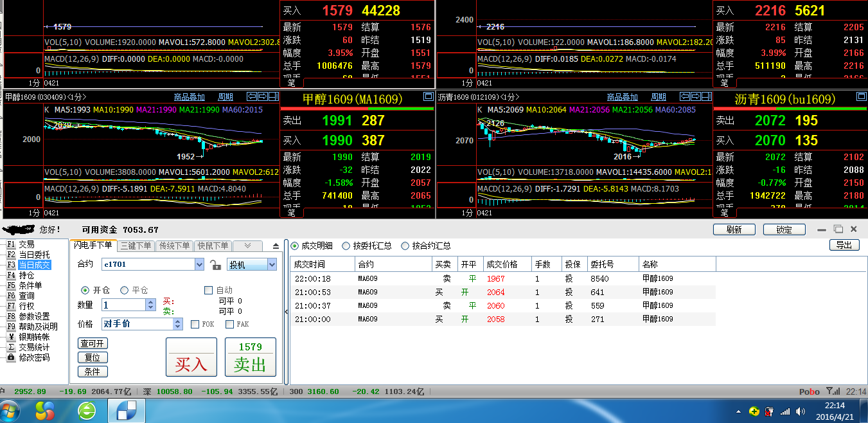Click the left-arrow icon in 甲醇1609 chart header

[252, 96]
